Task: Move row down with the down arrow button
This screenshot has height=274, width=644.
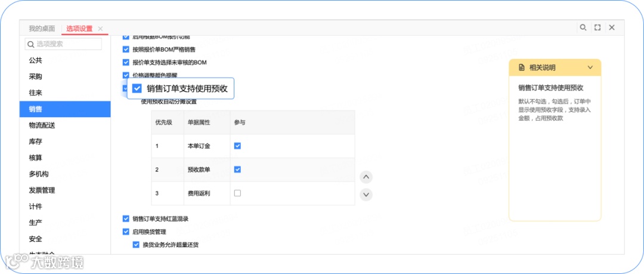Action: [x=366, y=194]
